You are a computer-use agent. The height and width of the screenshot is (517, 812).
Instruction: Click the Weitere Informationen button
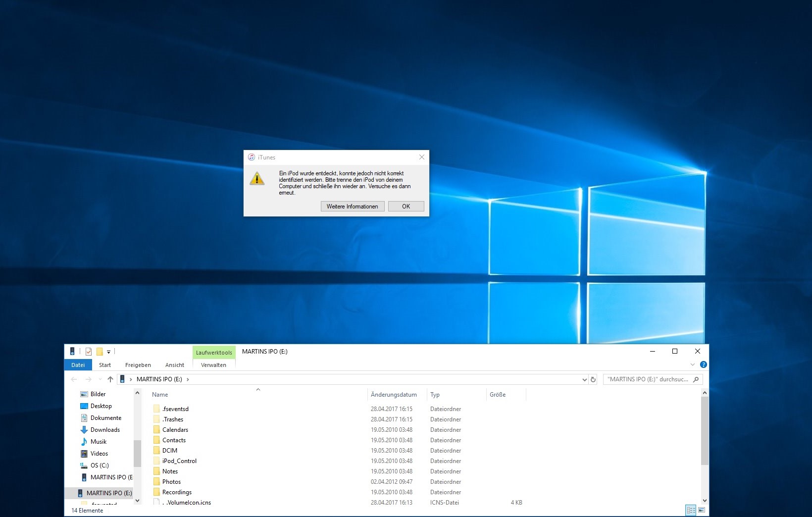[352, 207]
